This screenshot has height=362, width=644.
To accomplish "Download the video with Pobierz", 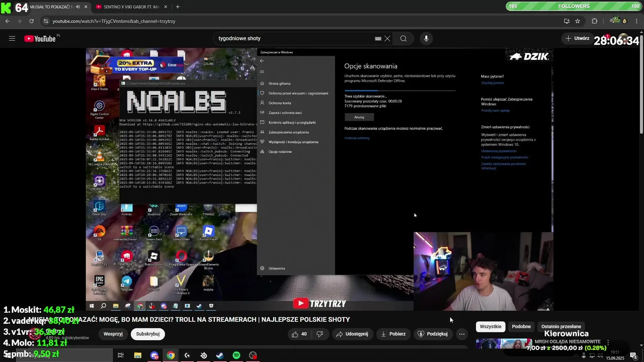I will [393, 334].
